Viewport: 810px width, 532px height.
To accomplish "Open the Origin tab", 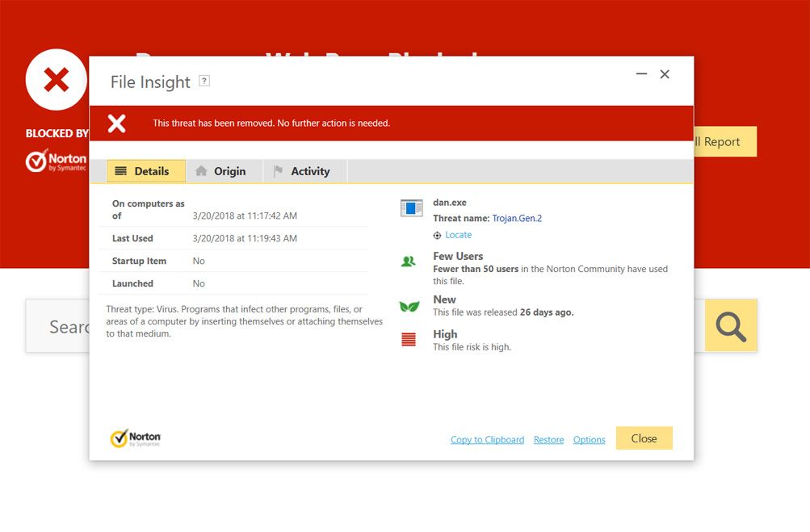I will 225,171.
